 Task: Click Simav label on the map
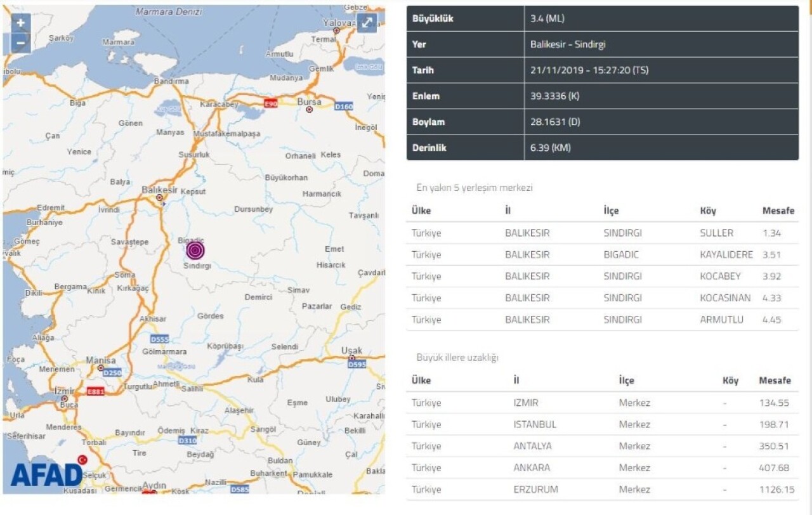coord(298,290)
